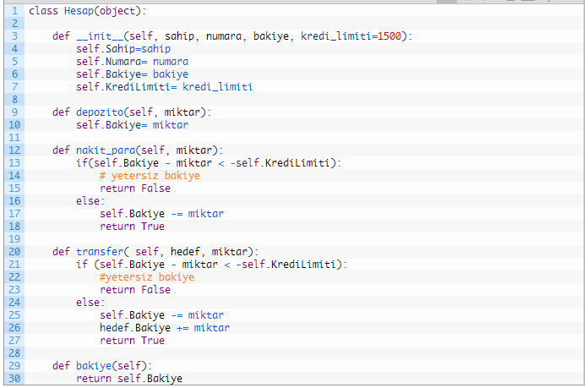The height and width of the screenshot is (388, 588).
Task: Click 'self.Bakiye= miktar' on line 10
Action: [133, 125]
